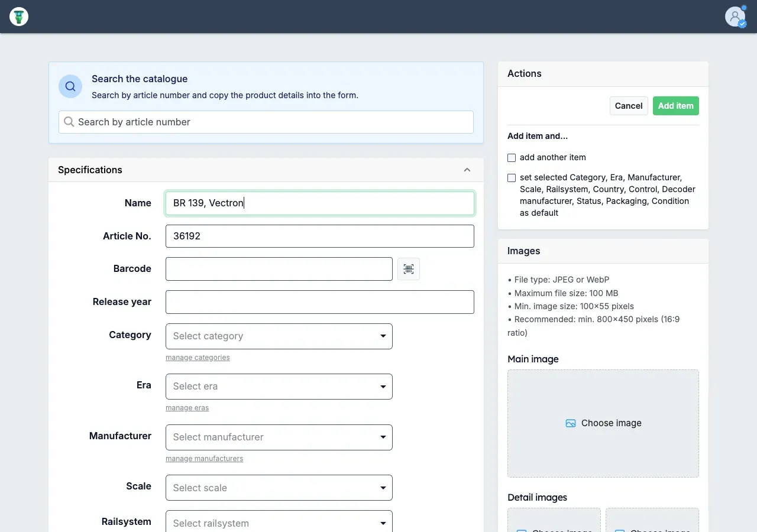
Task: Open the user profile avatar menu
Action: pyautogui.click(x=736, y=17)
